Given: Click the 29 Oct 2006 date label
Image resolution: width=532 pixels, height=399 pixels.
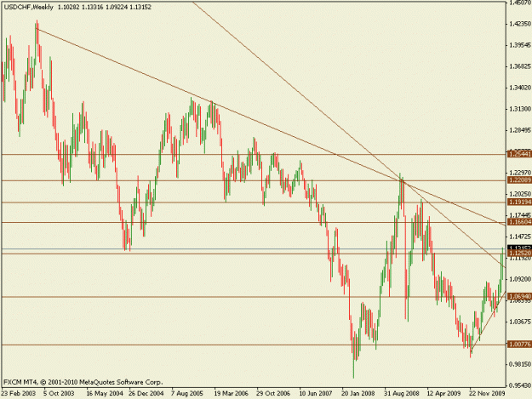Looking at the screenshot, I should 273,394.
